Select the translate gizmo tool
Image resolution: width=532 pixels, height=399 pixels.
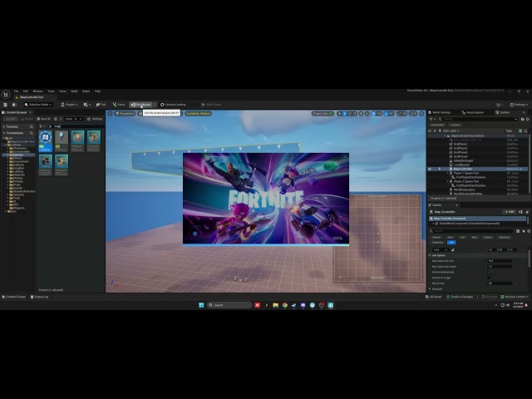tap(344, 114)
